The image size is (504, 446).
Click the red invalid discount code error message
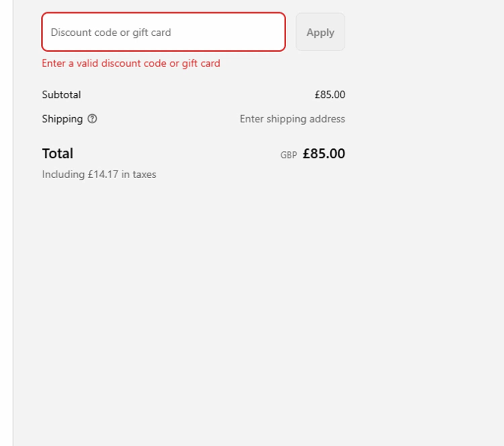131,63
